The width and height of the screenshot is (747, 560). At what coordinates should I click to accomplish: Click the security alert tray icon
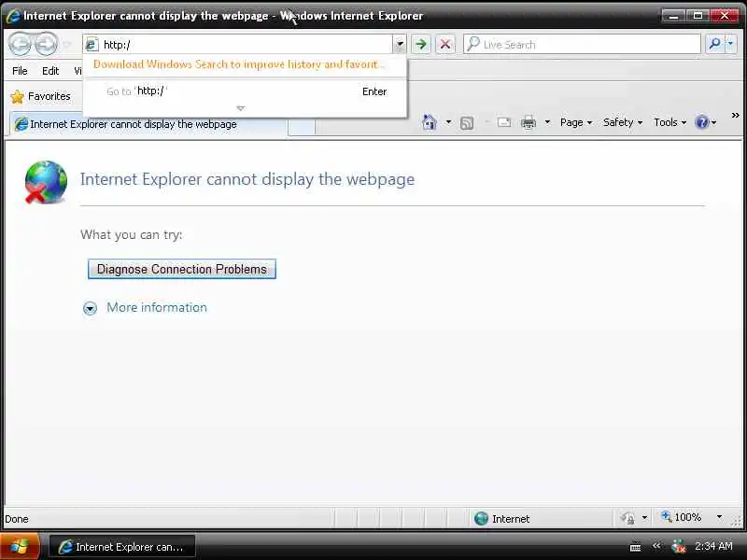point(679,546)
